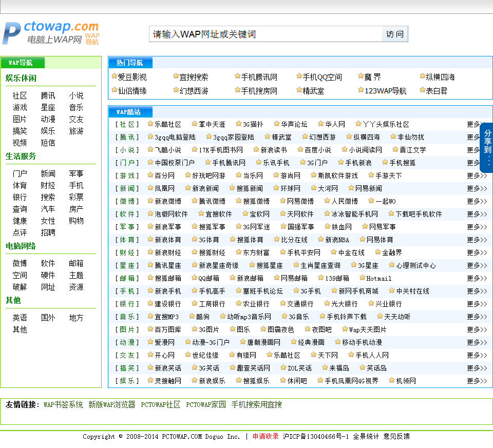Show 更多>> for the 娱乐 row
Screen dimensions: 493x448
click(x=476, y=381)
